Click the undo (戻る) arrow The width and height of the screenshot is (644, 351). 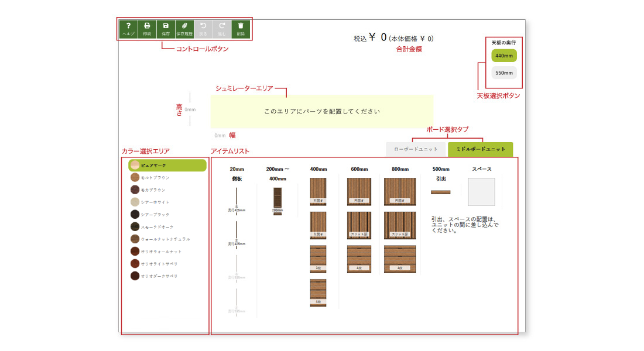203,29
